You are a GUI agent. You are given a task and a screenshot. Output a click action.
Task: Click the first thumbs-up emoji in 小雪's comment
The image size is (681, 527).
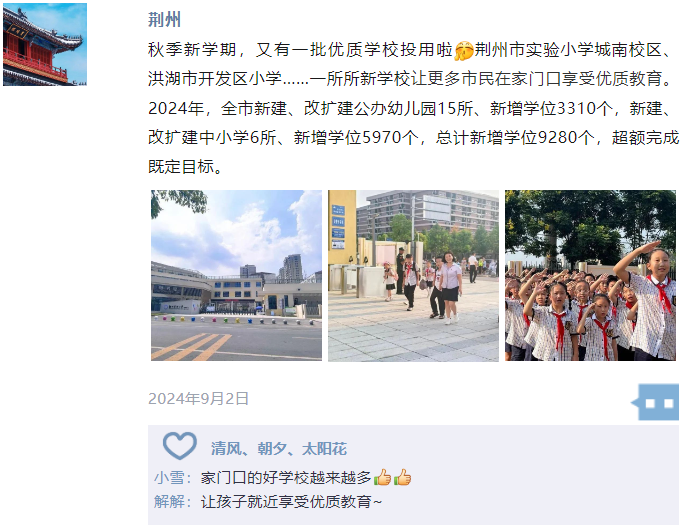click(x=382, y=477)
